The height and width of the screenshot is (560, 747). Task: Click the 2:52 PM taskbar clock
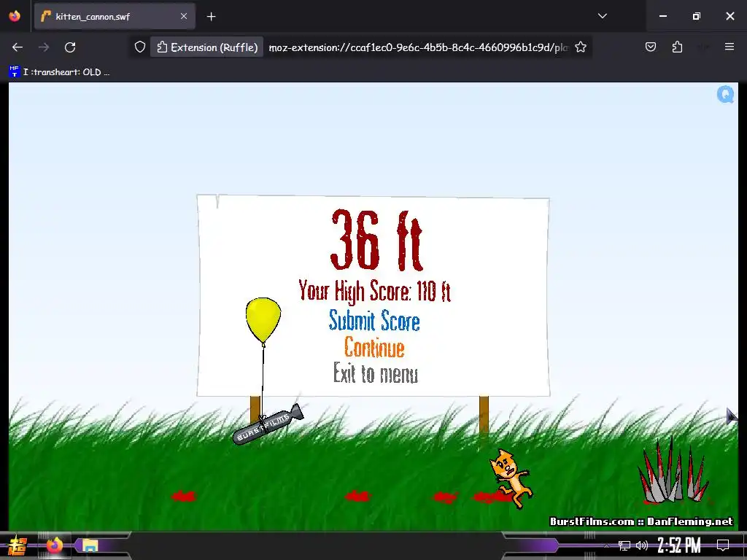click(679, 545)
